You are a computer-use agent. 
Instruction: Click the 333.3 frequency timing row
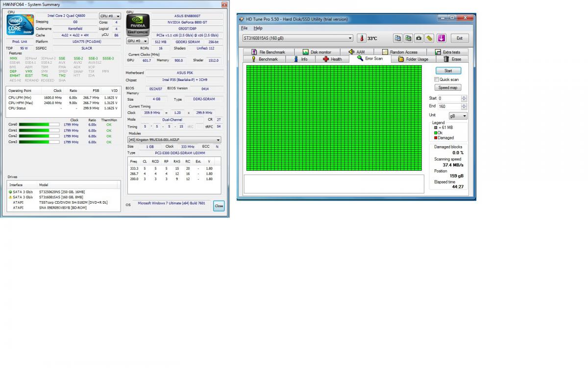coord(174,168)
